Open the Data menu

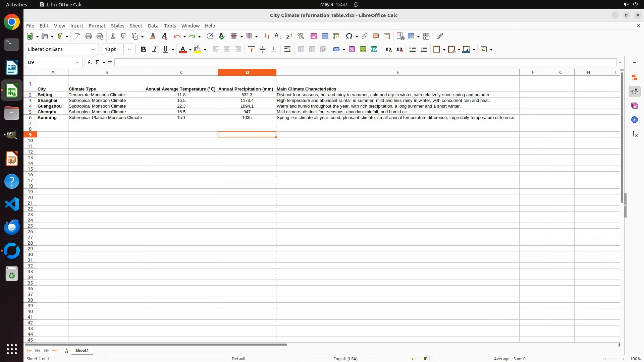tap(153, 26)
